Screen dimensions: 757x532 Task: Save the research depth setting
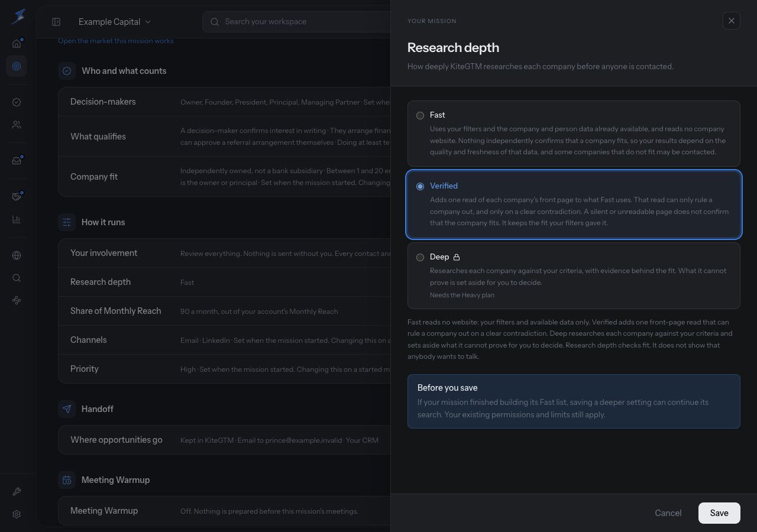[x=719, y=513]
